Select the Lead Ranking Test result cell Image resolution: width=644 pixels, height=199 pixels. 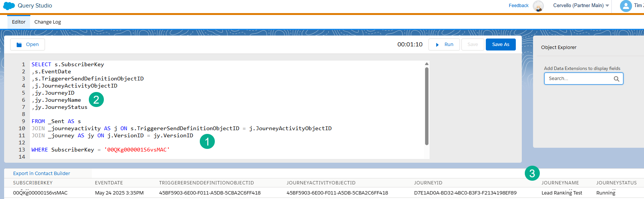(x=562, y=193)
